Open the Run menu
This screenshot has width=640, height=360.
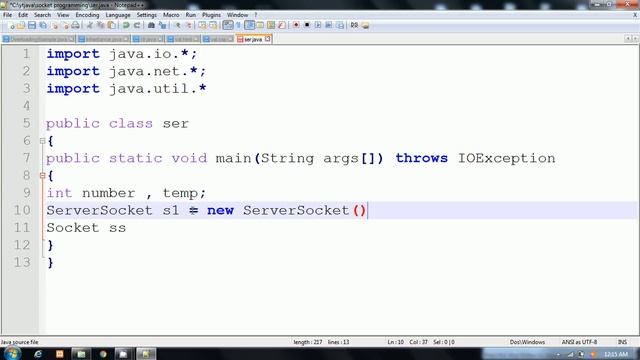pyautogui.click(x=191, y=15)
